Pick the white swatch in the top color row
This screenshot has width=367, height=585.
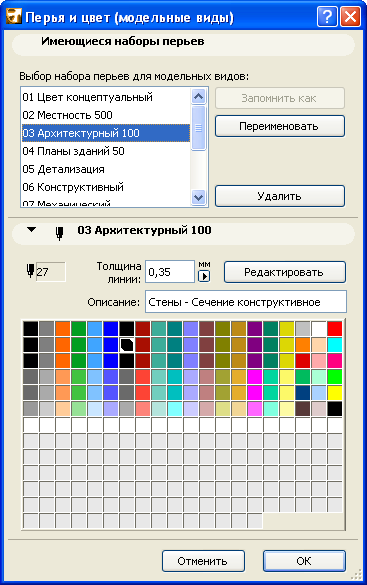[x=319, y=329]
